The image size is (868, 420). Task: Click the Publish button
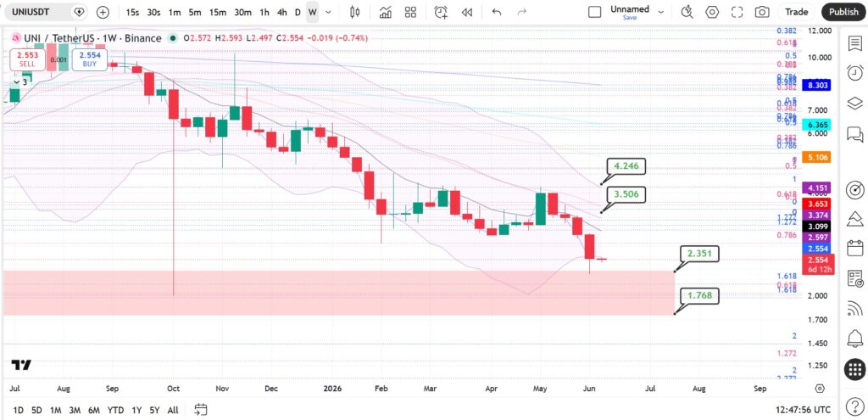(843, 12)
